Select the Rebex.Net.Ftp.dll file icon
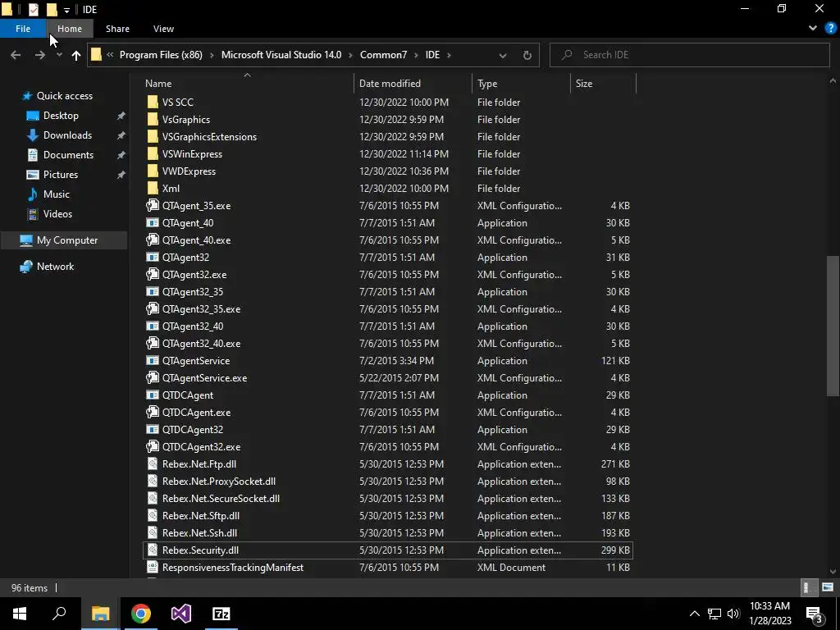Viewport: 840px width, 630px height. 153,464
